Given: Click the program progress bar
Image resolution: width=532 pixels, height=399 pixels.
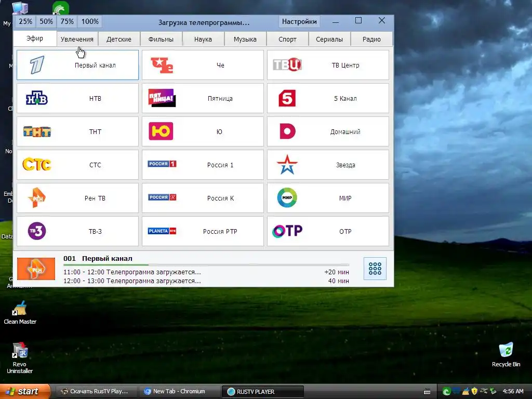Looking at the screenshot, I should coord(206,264).
